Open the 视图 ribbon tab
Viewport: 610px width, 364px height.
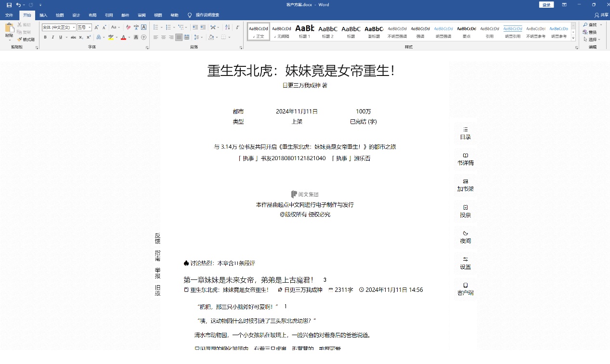[x=158, y=15]
